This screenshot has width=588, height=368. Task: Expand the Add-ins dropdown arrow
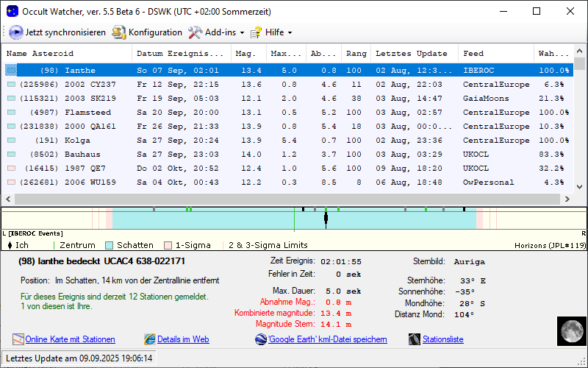[242, 33]
